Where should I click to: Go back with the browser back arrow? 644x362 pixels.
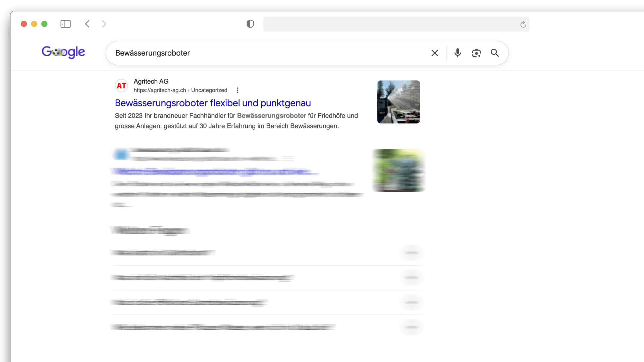tap(87, 24)
